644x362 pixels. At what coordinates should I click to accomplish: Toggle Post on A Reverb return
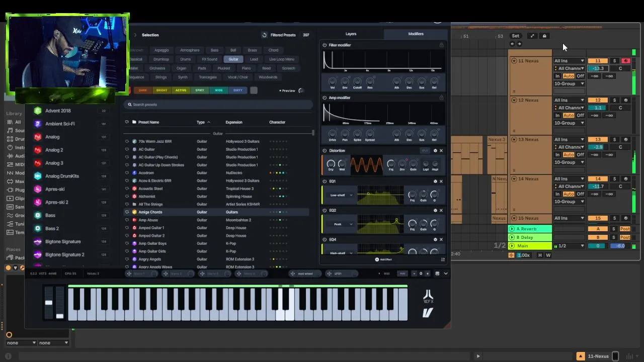(x=625, y=229)
